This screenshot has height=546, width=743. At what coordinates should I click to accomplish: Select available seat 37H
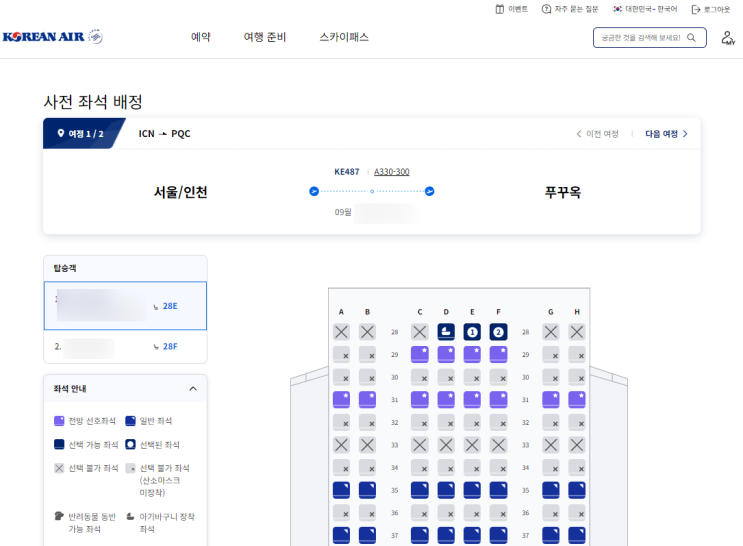[x=577, y=535]
